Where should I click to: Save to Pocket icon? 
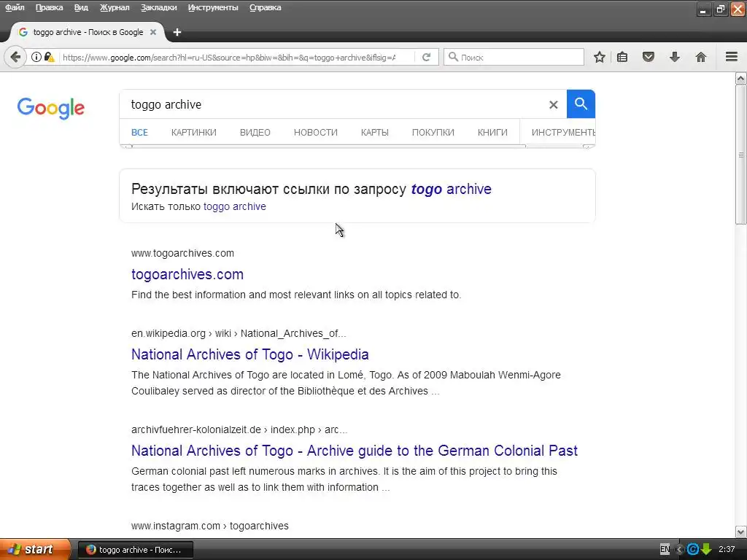pos(649,57)
